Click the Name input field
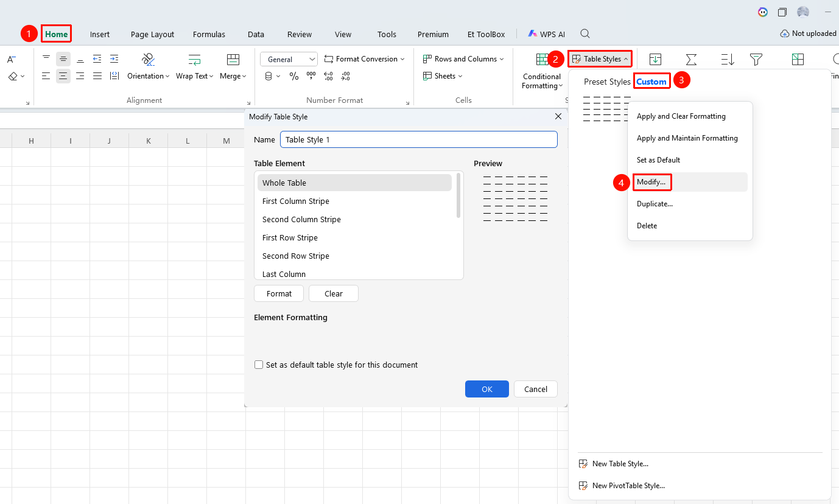Image resolution: width=839 pixels, height=504 pixels. pos(419,139)
